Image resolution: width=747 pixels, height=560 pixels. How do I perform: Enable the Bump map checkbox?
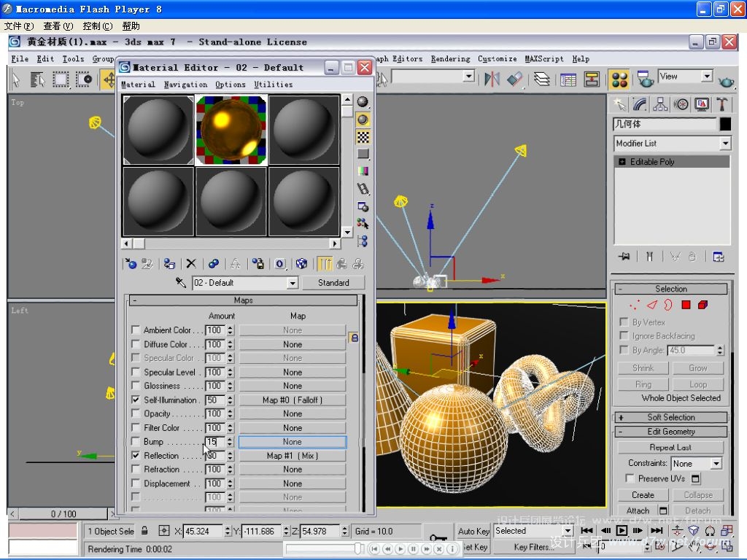pyautogui.click(x=136, y=442)
